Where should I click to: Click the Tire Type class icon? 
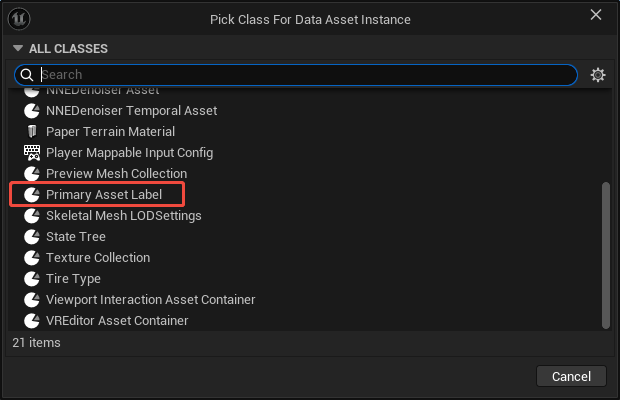(31, 279)
